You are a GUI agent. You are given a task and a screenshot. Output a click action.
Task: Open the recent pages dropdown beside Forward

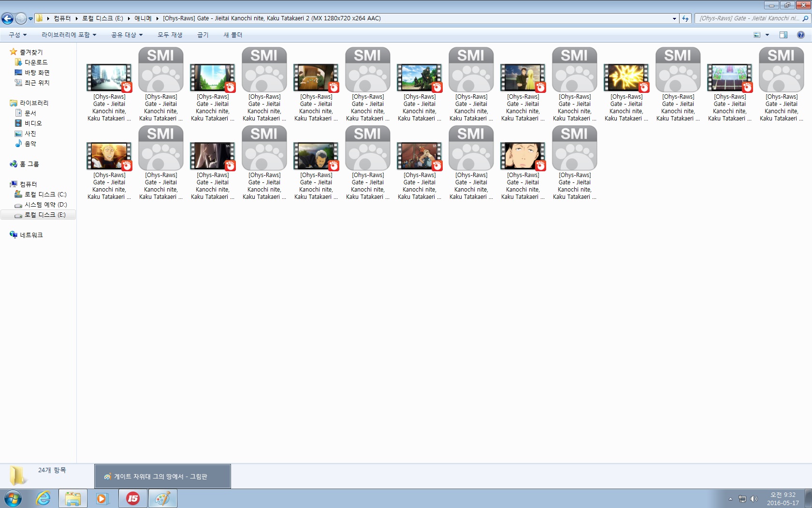[30, 19]
